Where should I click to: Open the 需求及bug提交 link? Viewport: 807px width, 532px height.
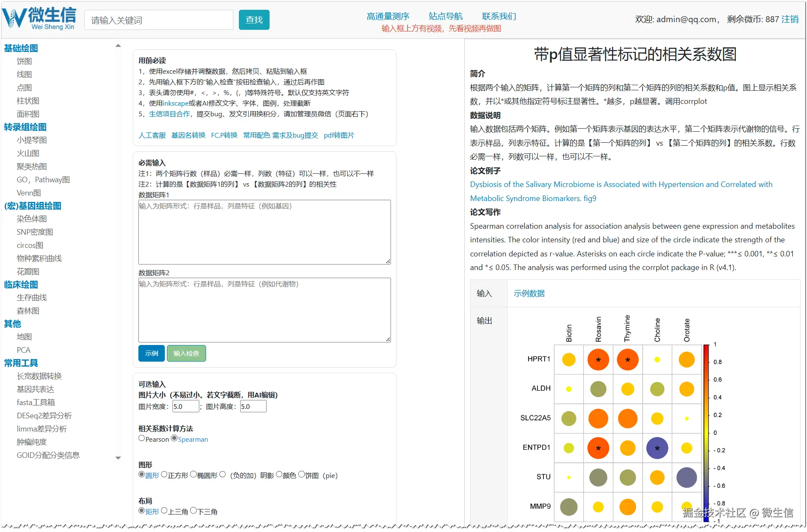(295, 135)
